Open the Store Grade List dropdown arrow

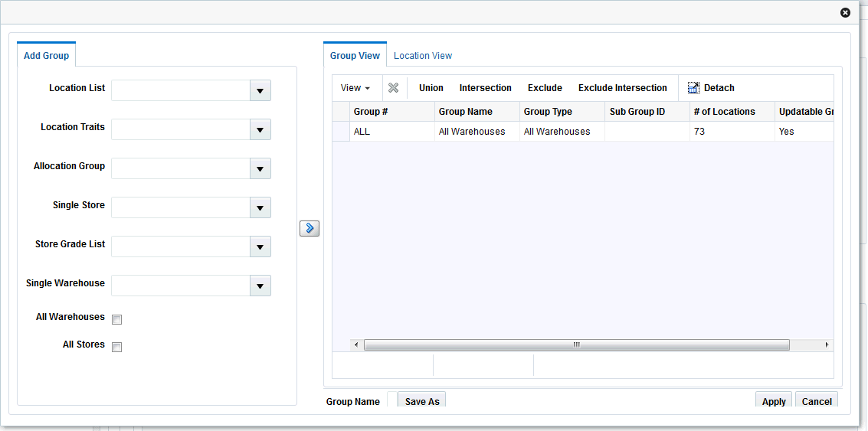[x=260, y=247]
